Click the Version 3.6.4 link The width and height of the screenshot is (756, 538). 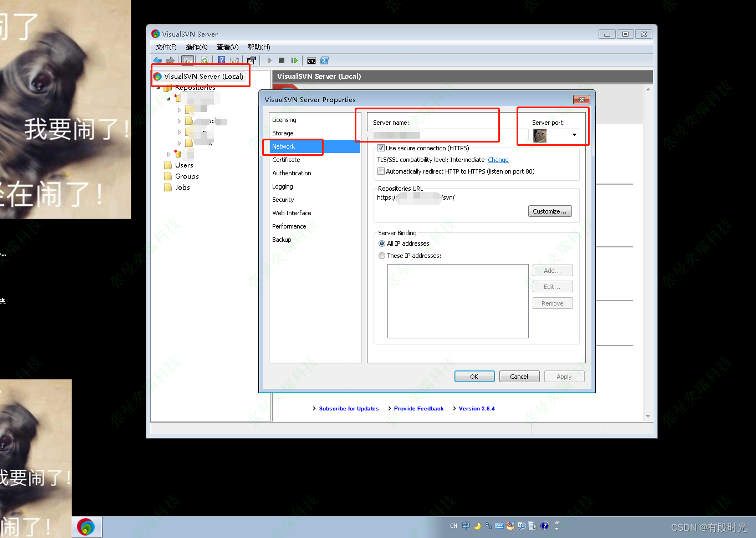[x=477, y=409]
